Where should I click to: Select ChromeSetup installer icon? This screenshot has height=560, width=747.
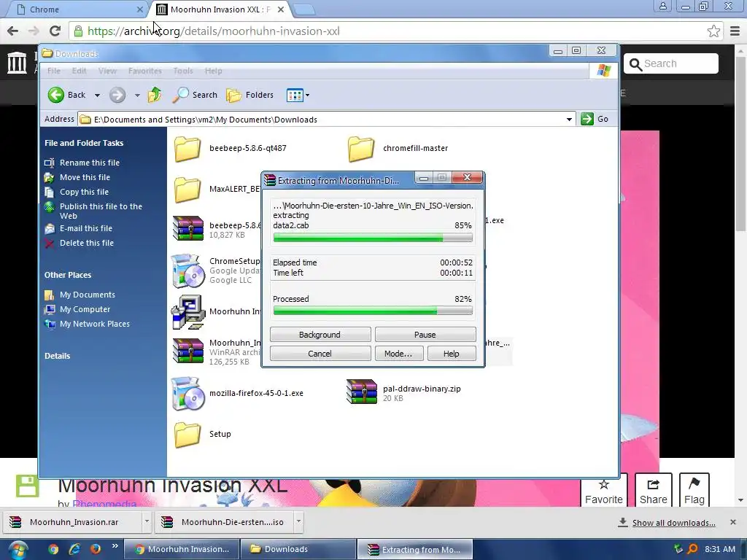[x=187, y=271]
